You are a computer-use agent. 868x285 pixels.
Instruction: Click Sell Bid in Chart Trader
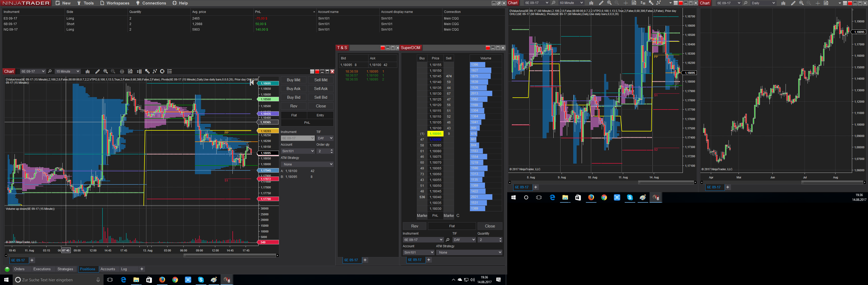click(321, 98)
